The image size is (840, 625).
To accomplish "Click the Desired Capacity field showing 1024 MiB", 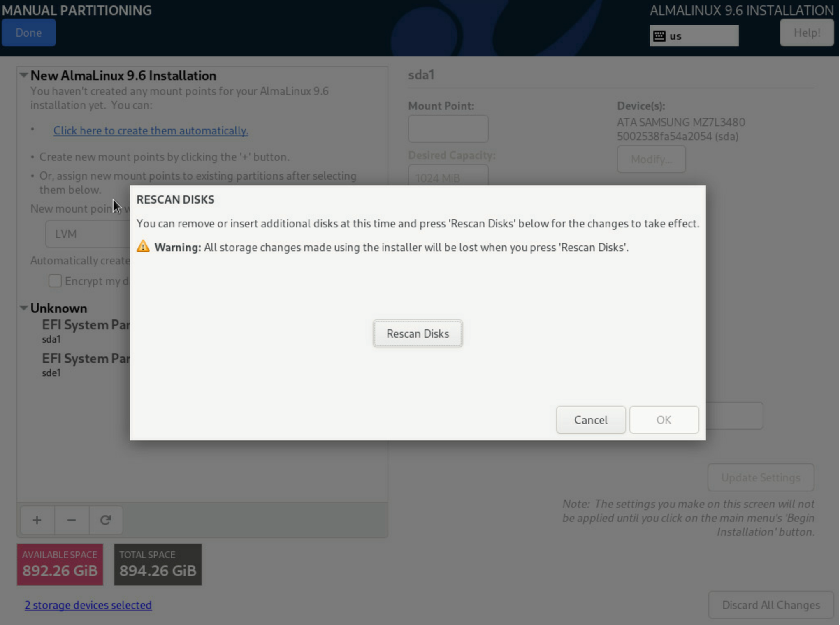I will 448,176.
